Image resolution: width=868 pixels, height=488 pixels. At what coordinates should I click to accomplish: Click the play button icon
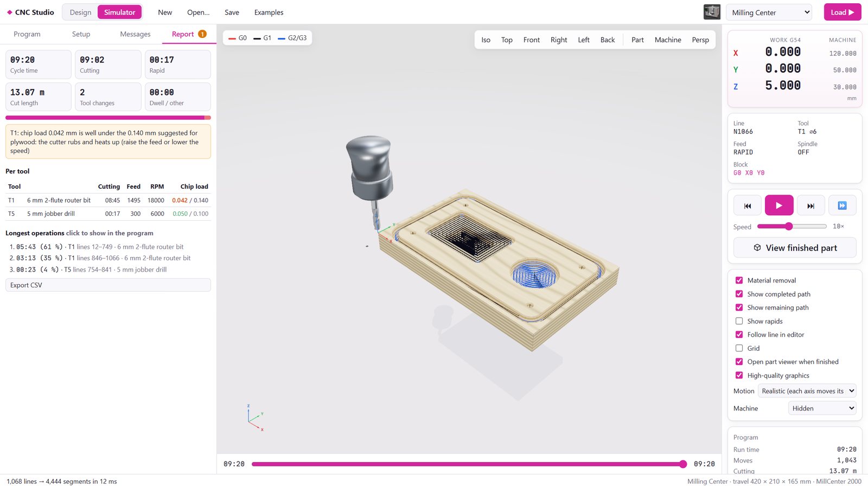(779, 206)
